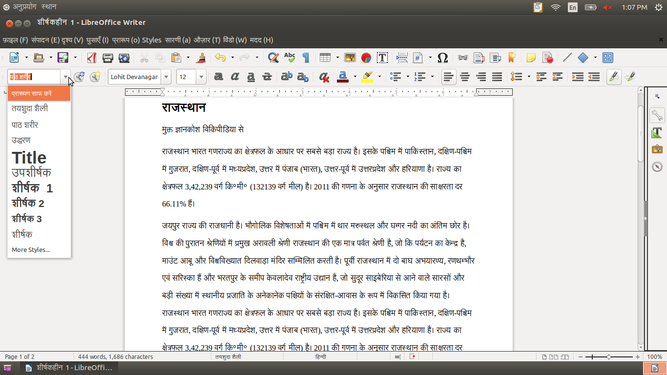Expand the font color palette arrow
The width and height of the screenshot is (667, 375).
pos(355,77)
